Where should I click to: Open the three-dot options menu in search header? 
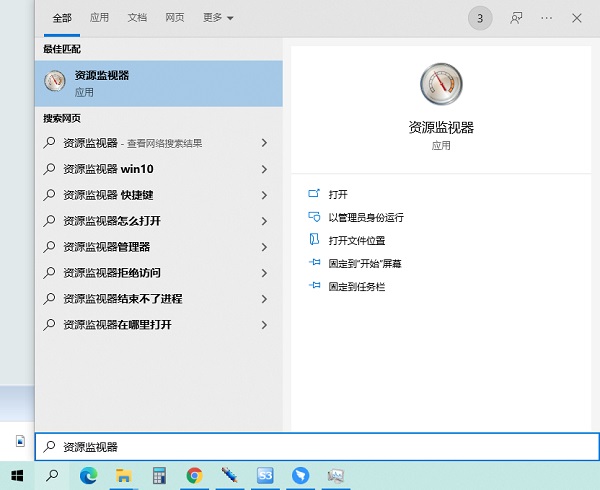point(546,18)
